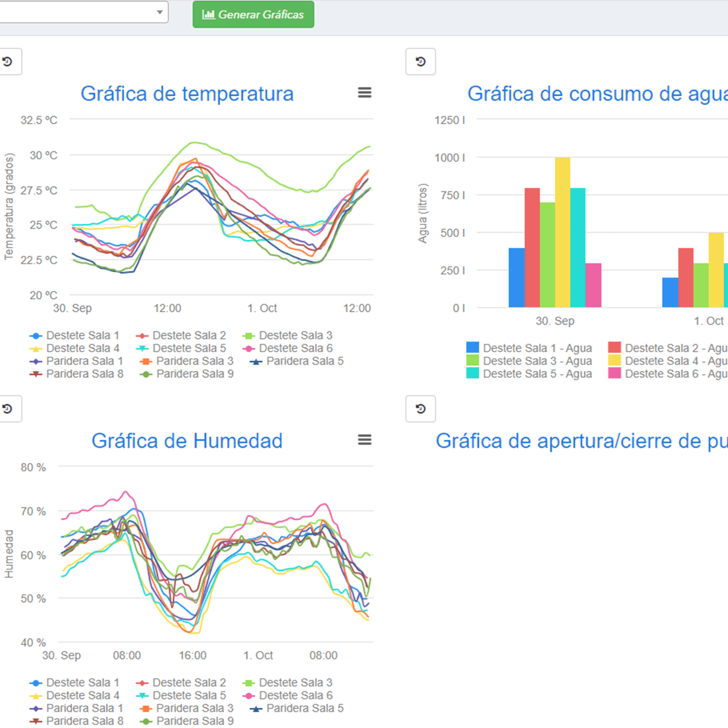This screenshot has height=728, width=728.
Task: Click the Destete Sala 6 - Agua pink swatch
Action: click(x=614, y=373)
